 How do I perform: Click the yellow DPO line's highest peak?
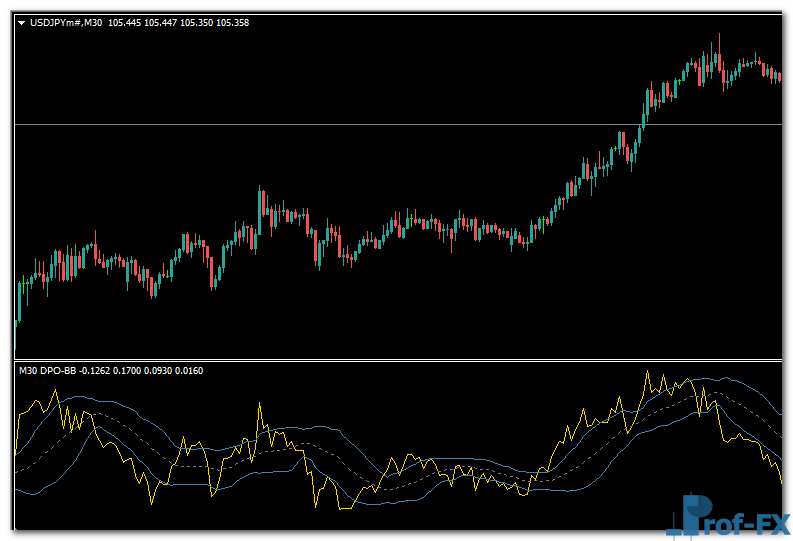tap(648, 372)
